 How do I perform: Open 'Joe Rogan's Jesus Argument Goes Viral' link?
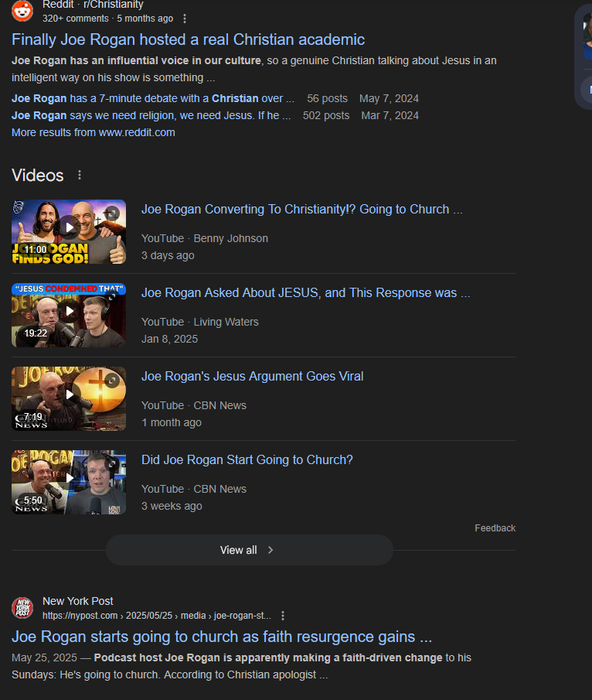click(253, 376)
